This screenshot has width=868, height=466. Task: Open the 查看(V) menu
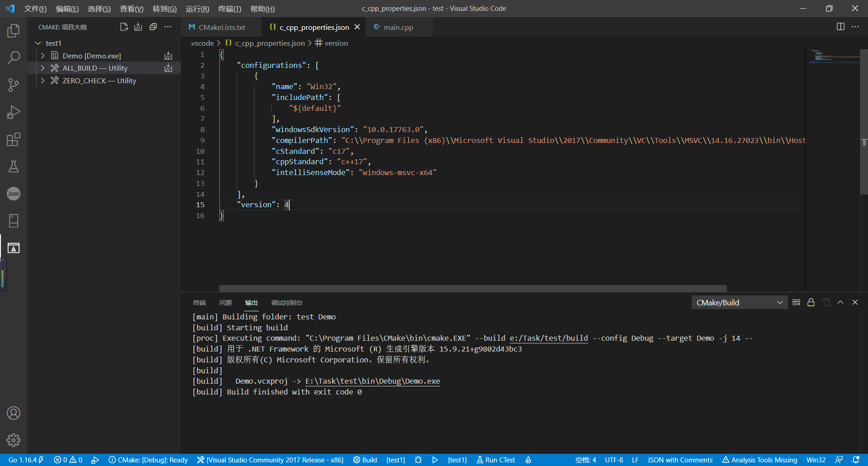[132, 9]
